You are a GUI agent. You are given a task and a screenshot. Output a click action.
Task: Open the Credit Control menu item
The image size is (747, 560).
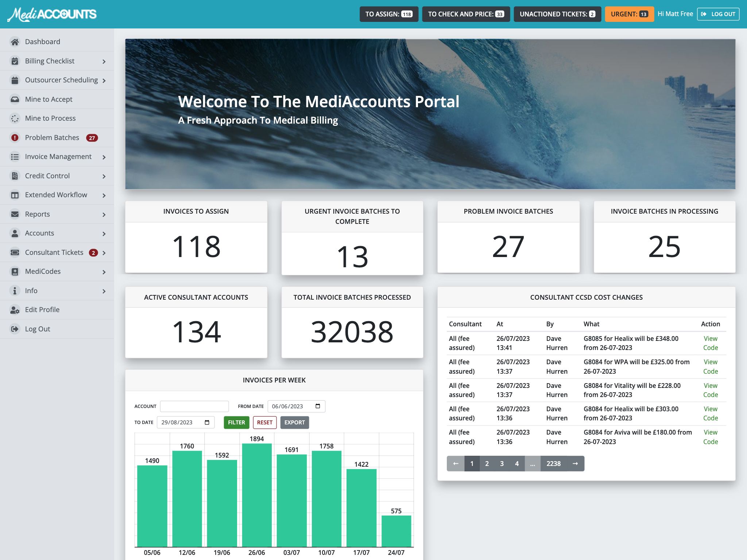tap(47, 176)
